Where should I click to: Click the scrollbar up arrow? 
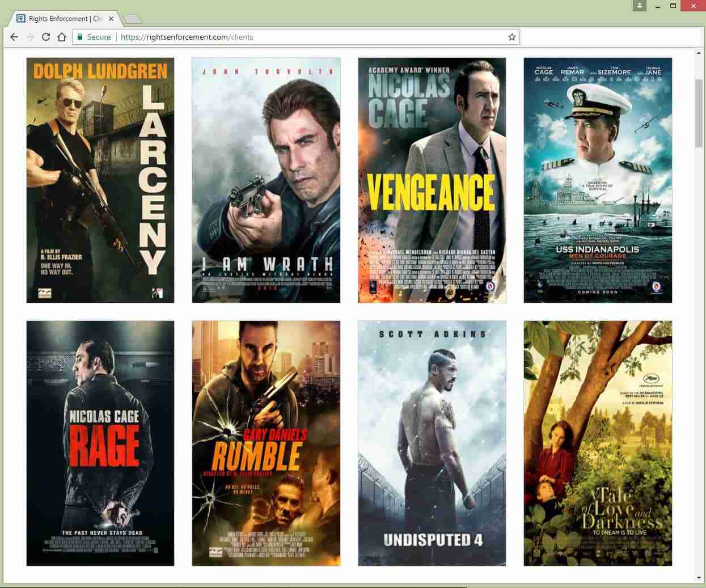pyautogui.click(x=699, y=53)
